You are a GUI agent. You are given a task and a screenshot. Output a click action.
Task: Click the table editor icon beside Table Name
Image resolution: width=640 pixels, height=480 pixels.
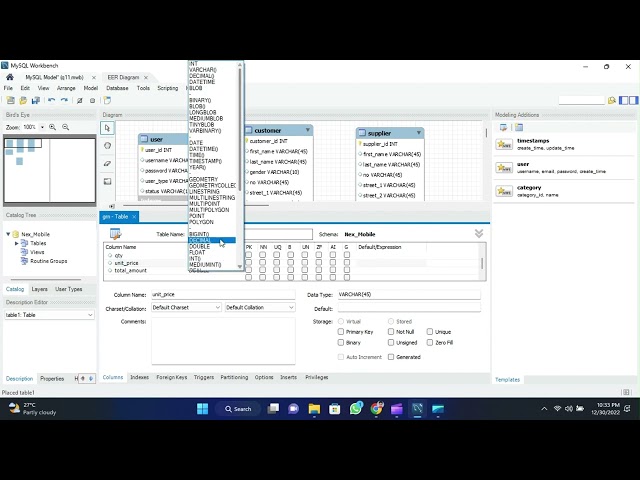116,234
